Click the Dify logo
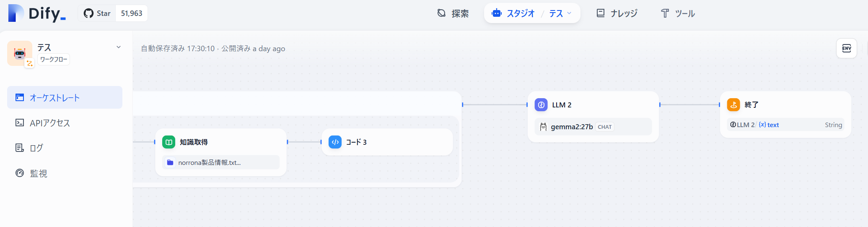The width and height of the screenshot is (868, 227). click(37, 13)
